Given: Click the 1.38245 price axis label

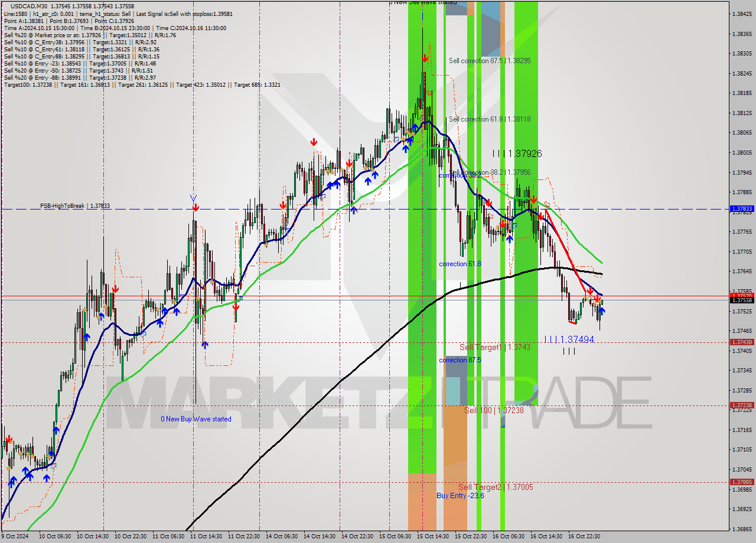Looking at the screenshot, I should point(742,74).
